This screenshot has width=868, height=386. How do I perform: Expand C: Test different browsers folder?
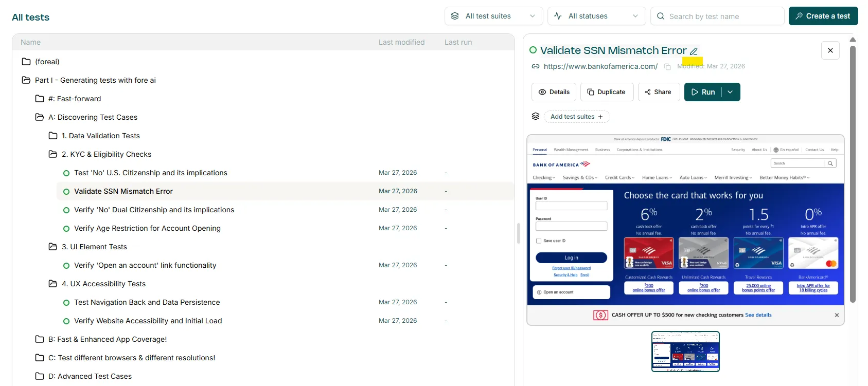(132, 358)
